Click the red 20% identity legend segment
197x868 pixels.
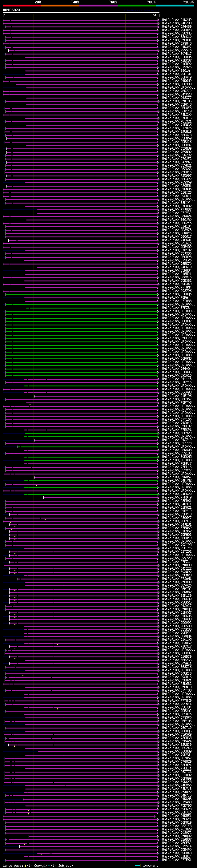coord(22,6)
